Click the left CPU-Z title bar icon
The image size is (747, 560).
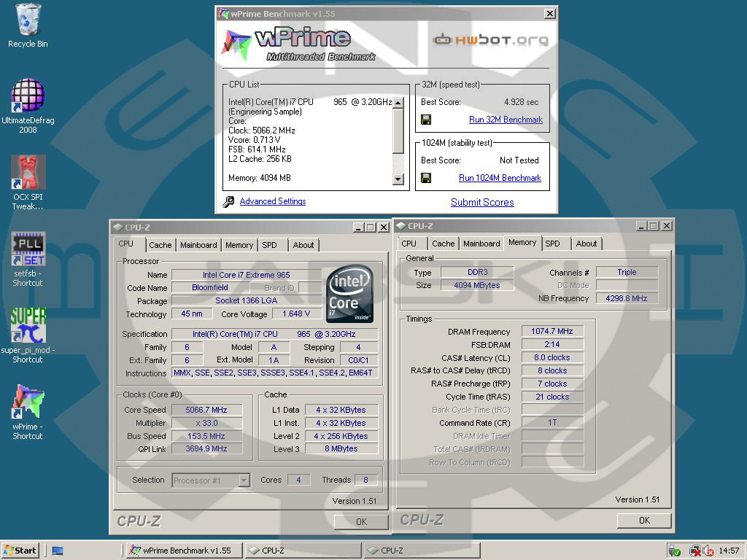point(117,227)
